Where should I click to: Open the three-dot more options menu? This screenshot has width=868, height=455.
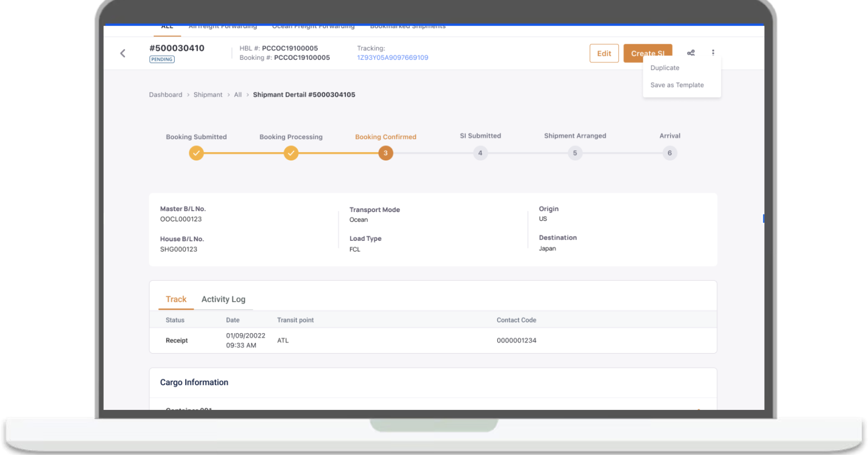tap(713, 53)
